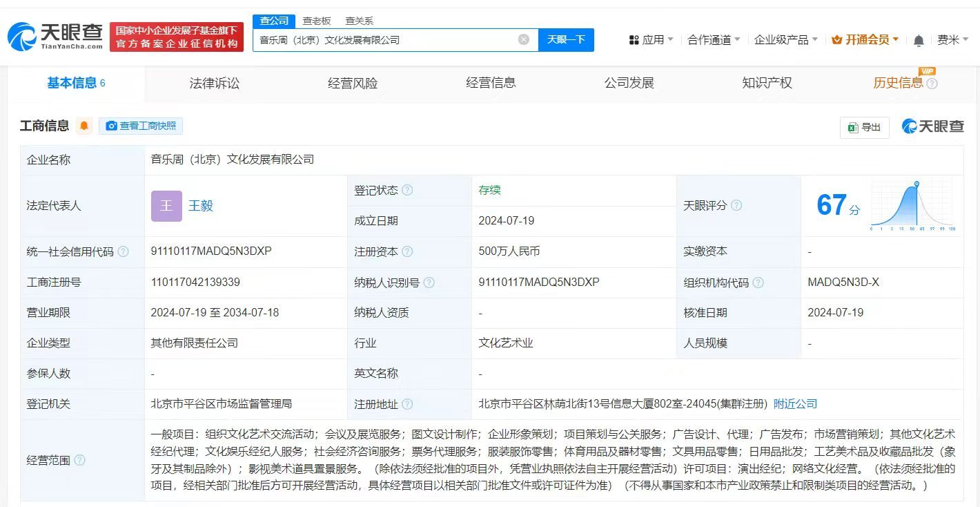The width and height of the screenshot is (980, 507).
Task: Switch to the 法律诉讼 tab
Action: [x=214, y=82]
